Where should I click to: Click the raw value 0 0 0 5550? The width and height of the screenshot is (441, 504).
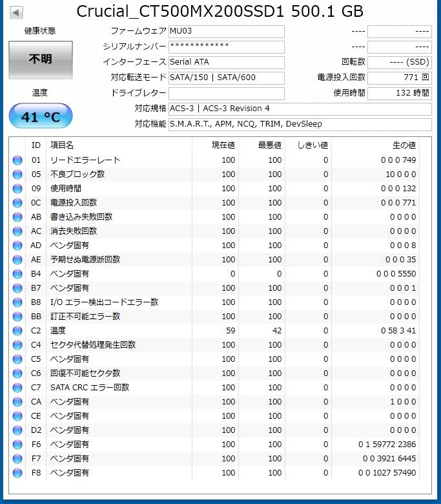pos(396,274)
